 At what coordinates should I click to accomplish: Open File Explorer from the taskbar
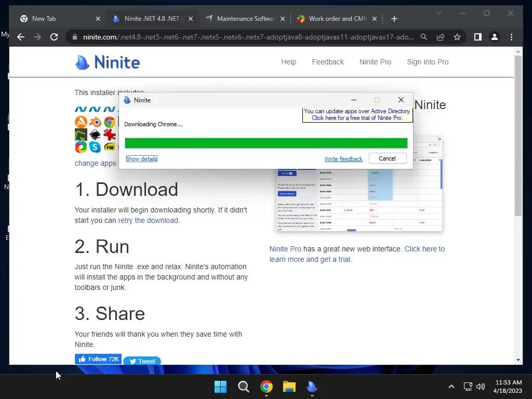click(289, 387)
